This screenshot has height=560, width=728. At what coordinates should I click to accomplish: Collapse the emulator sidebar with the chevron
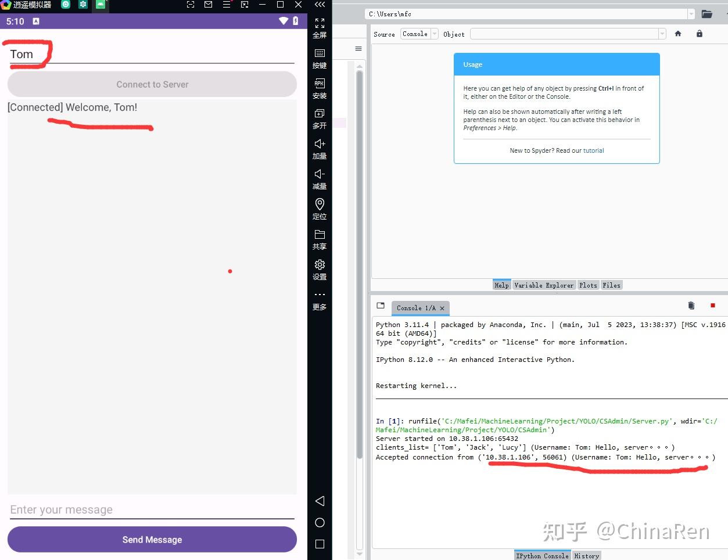click(x=319, y=5)
